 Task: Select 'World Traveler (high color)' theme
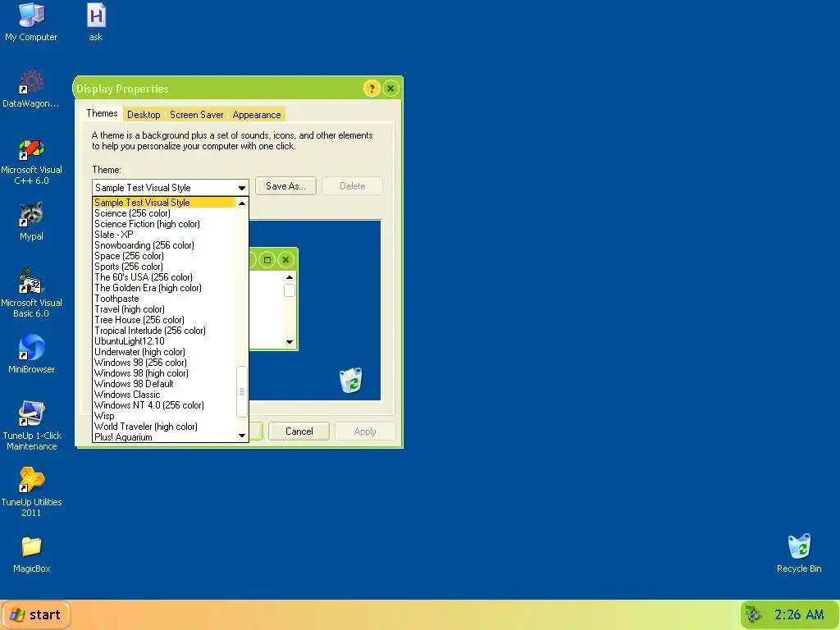pyautogui.click(x=164, y=427)
